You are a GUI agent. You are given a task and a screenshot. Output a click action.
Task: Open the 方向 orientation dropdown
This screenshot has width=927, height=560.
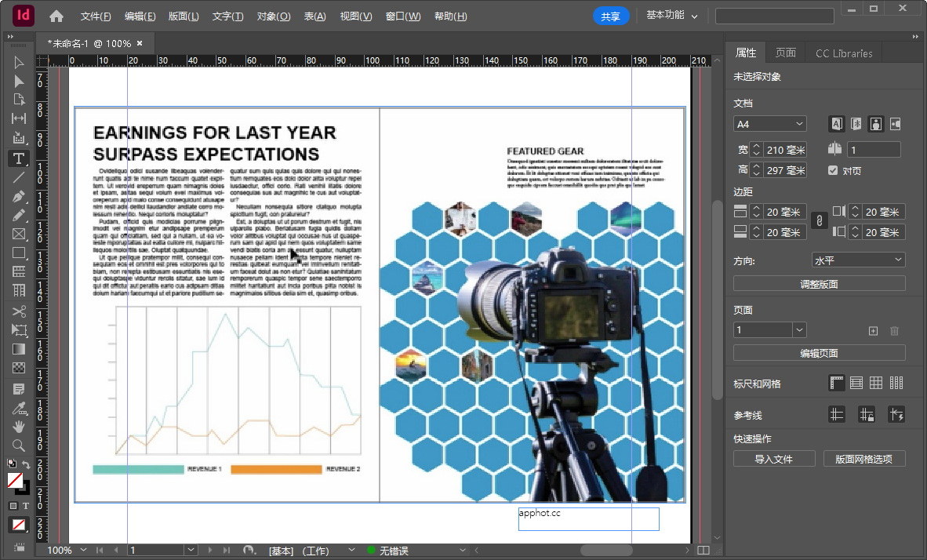coord(860,259)
